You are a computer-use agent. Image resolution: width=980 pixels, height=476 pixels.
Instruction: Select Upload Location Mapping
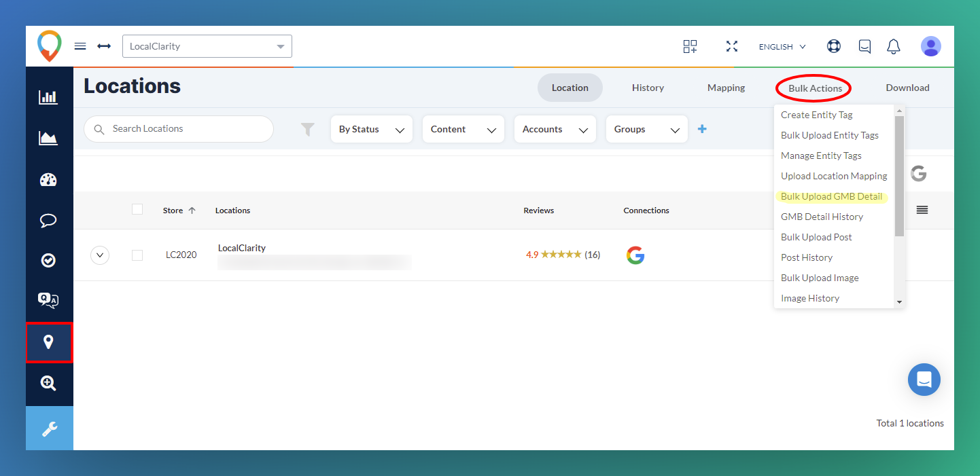pyautogui.click(x=835, y=176)
